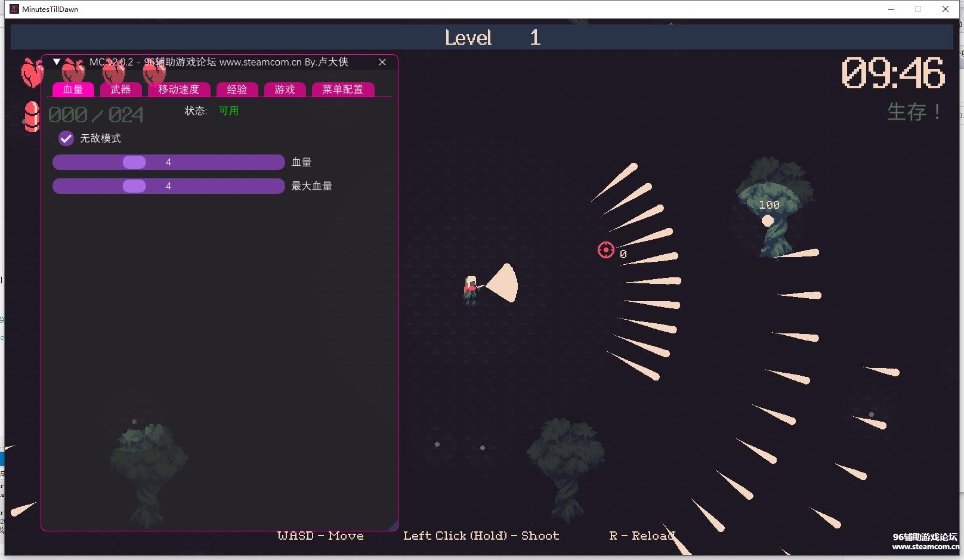Click the red bullet ammo icon
The image size is (964, 560).
coord(31,116)
